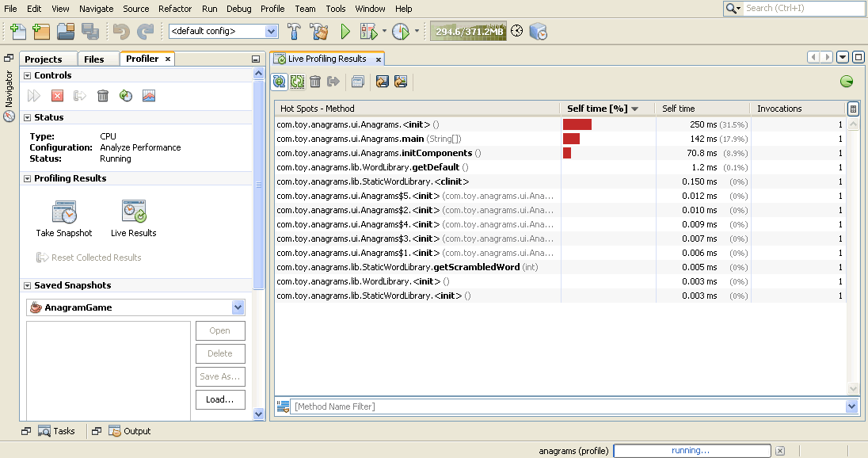The image size is (868, 458).
Task: Click the New File toolbar icon
Action: point(17,32)
